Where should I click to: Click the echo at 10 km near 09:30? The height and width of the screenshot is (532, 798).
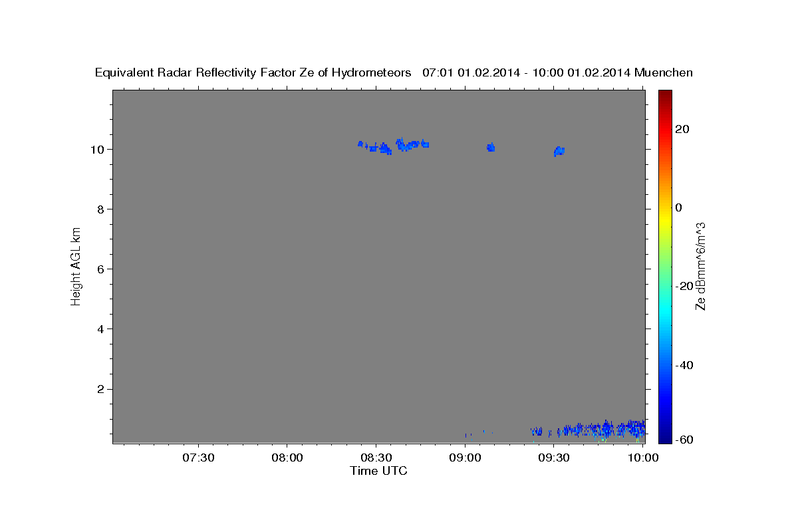click(x=559, y=152)
